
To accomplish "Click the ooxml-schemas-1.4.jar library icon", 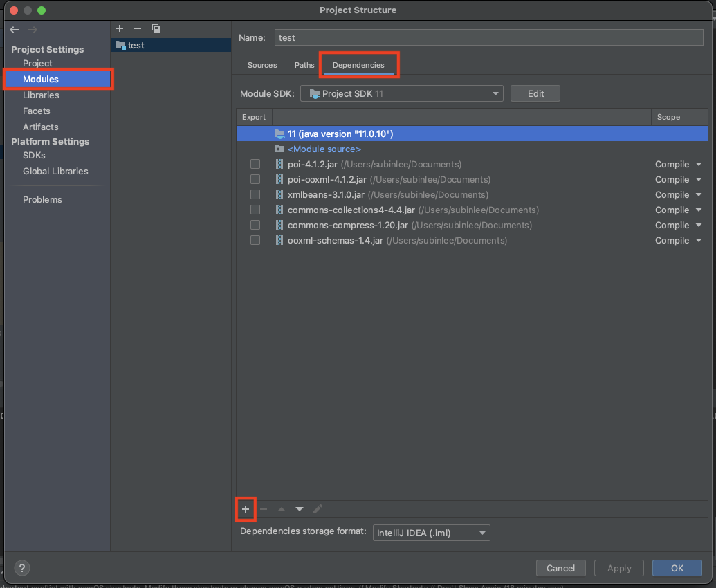I will click(x=279, y=240).
